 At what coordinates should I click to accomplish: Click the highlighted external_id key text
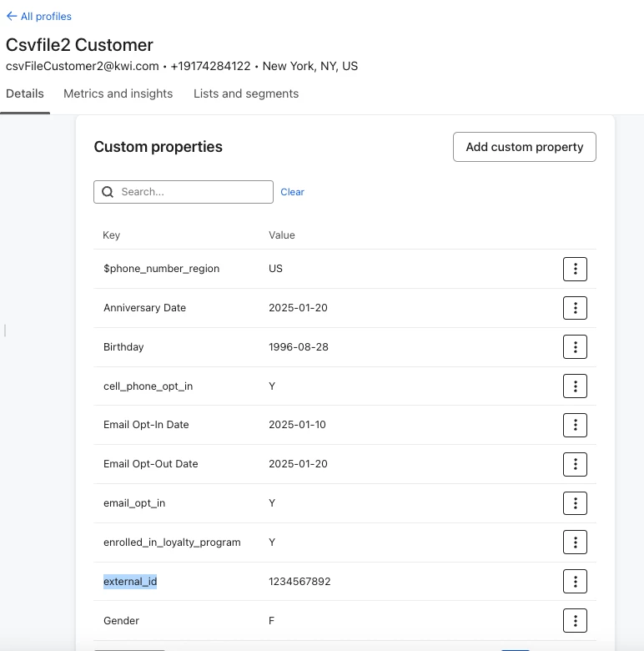[x=130, y=582]
